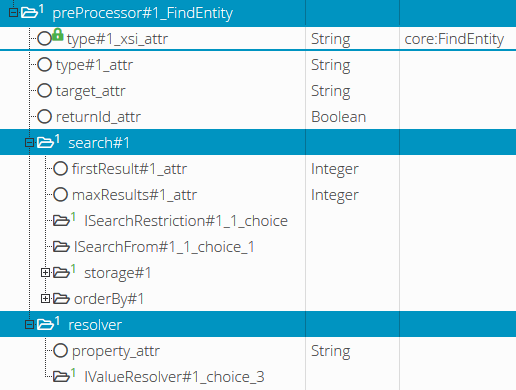The height and width of the screenshot is (390, 516).
Task: Click the IValueResolver#1_choice_3 folder icon
Action: (x=61, y=376)
